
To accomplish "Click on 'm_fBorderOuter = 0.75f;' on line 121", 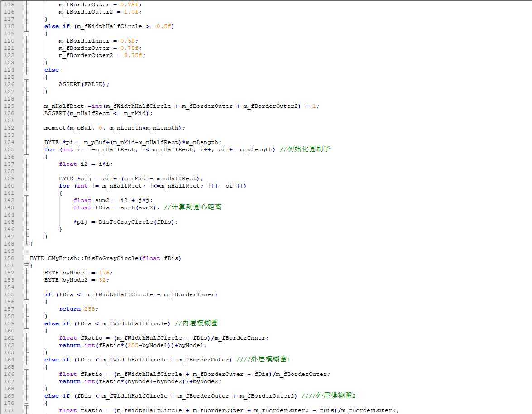I will click(100, 48).
